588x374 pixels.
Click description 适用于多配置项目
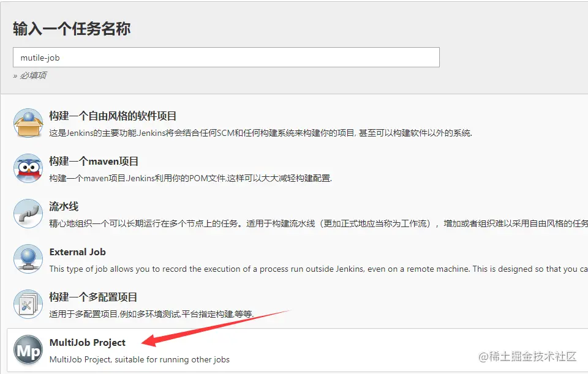(x=151, y=314)
